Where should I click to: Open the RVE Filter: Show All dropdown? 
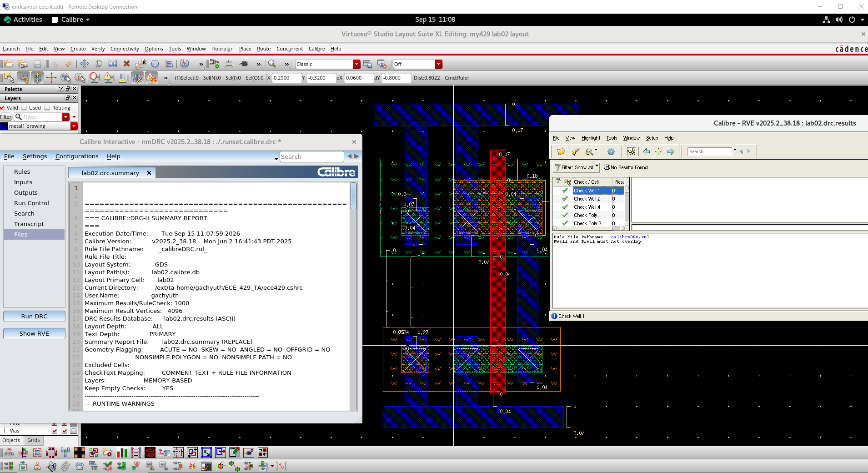[x=576, y=167]
